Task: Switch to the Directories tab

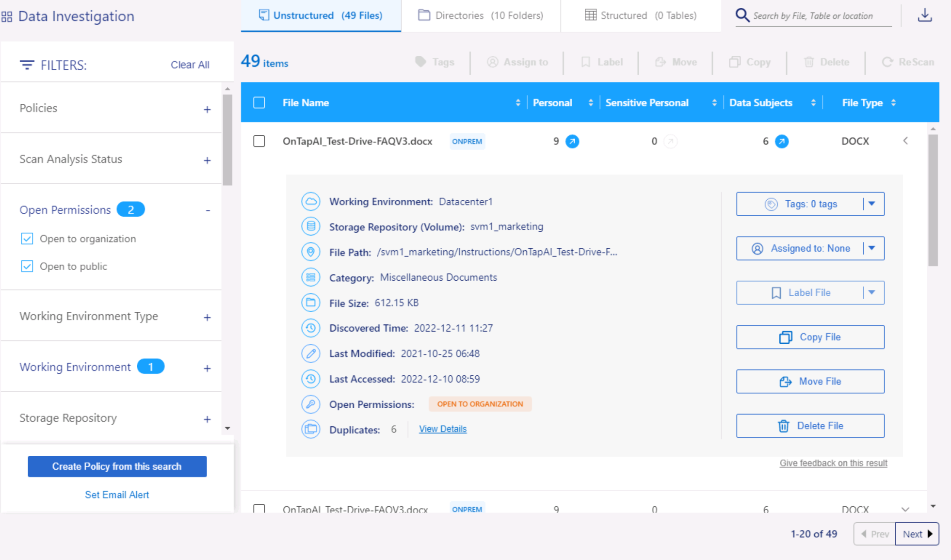Action: click(x=481, y=16)
